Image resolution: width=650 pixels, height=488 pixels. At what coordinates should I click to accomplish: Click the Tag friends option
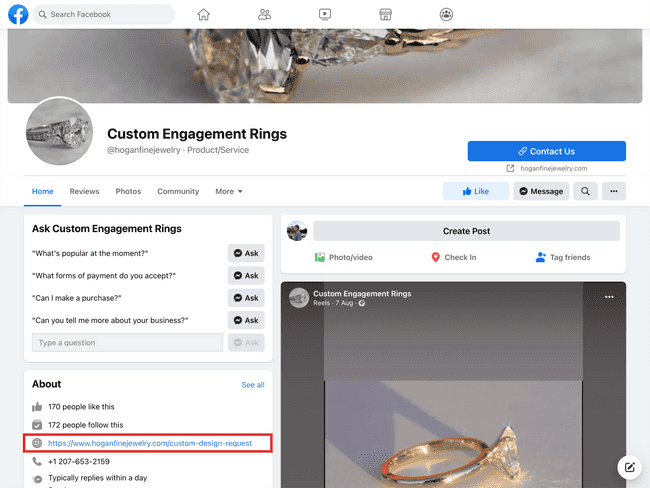563,257
